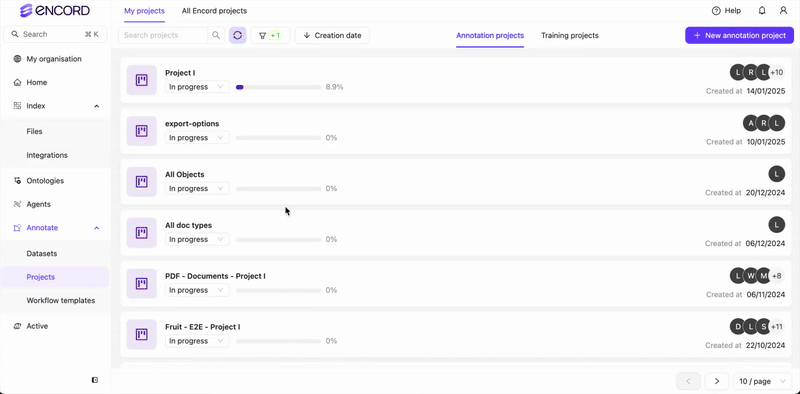Click the +8 collaborators badge on PDF Documents project
The image size is (800, 394).
[777, 276]
